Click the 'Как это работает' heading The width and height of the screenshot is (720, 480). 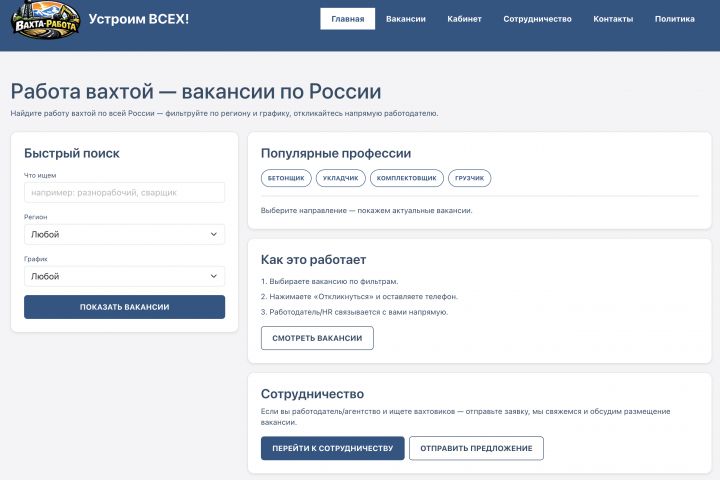(313, 260)
